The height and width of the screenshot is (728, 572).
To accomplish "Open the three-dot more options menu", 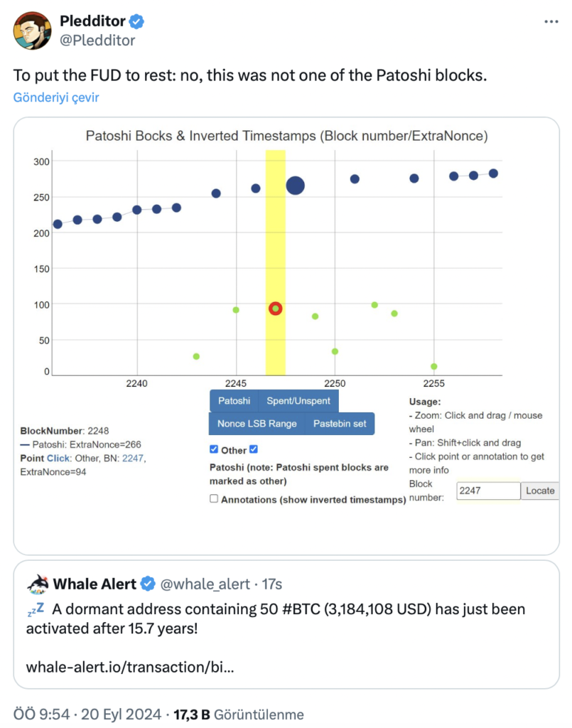I will [x=551, y=22].
